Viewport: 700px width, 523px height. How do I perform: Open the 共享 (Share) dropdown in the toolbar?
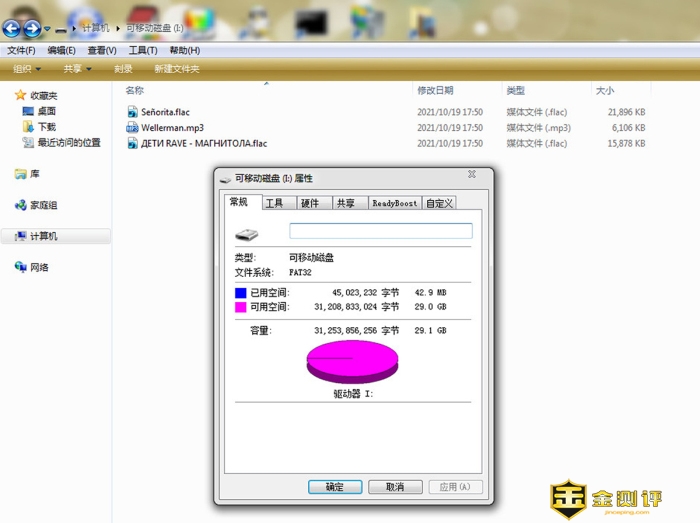[77, 69]
